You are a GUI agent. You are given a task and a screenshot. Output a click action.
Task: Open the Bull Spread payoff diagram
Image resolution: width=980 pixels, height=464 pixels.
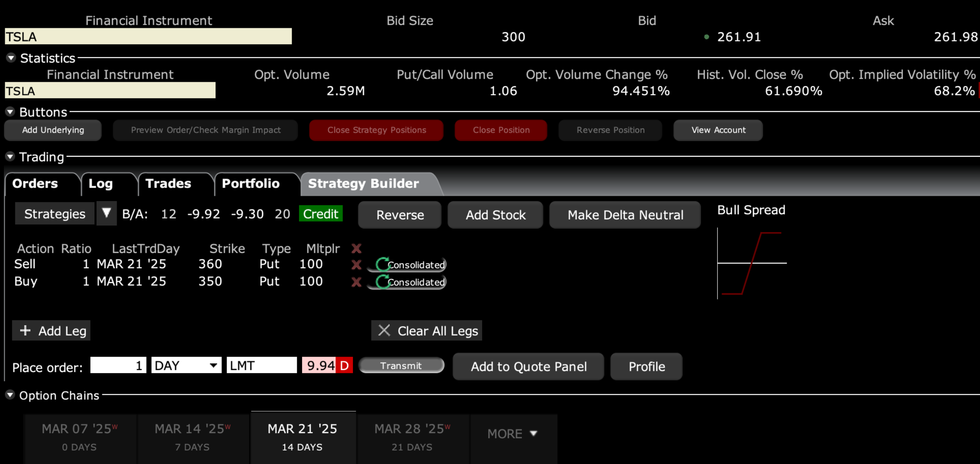(752, 263)
